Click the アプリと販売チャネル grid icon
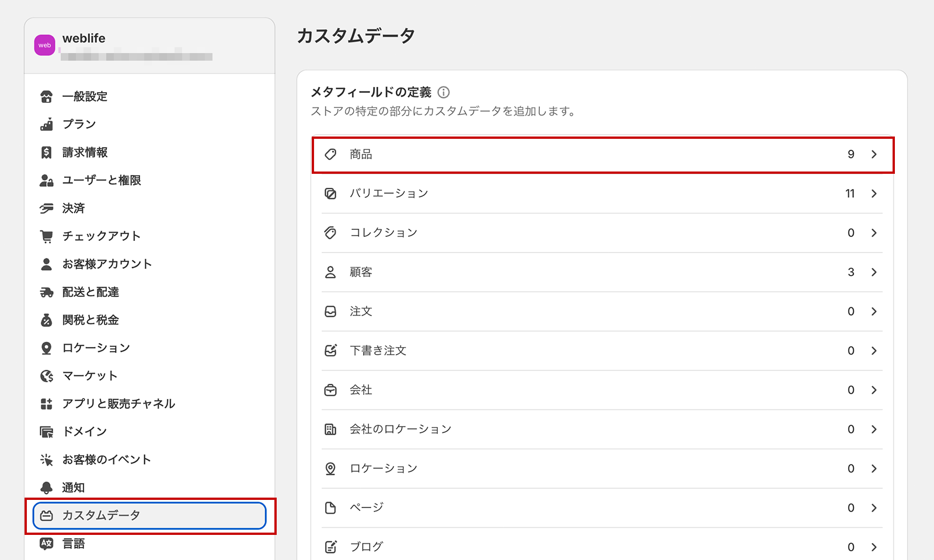Viewport: 934px width, 560px height. click(x=47, y=404)
